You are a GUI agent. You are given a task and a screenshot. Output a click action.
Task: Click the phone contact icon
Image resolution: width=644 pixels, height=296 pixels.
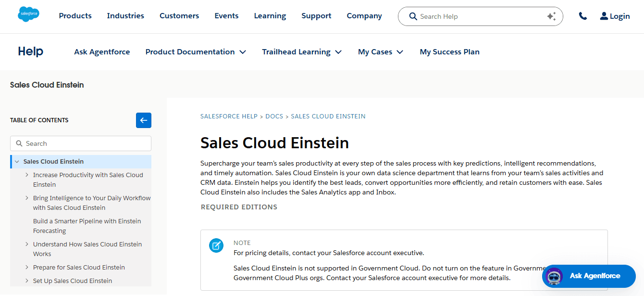tap(582, 15)
